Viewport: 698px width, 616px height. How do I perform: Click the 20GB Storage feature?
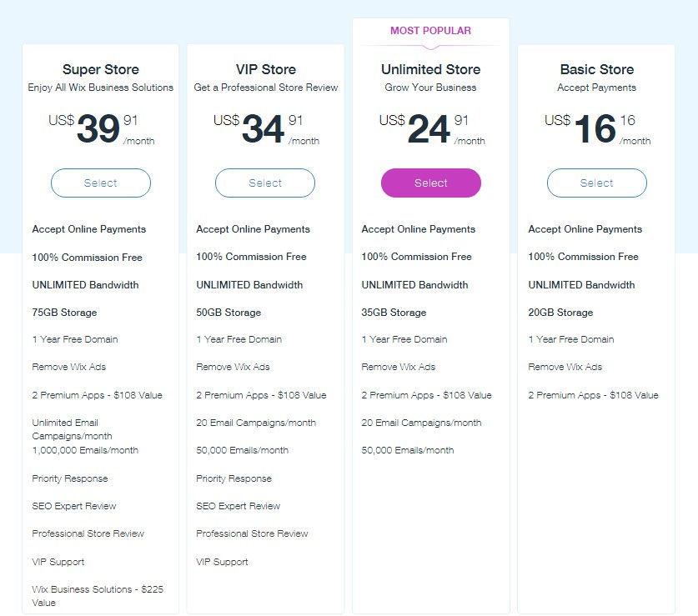pyautogui.click(x=560, y=313)
